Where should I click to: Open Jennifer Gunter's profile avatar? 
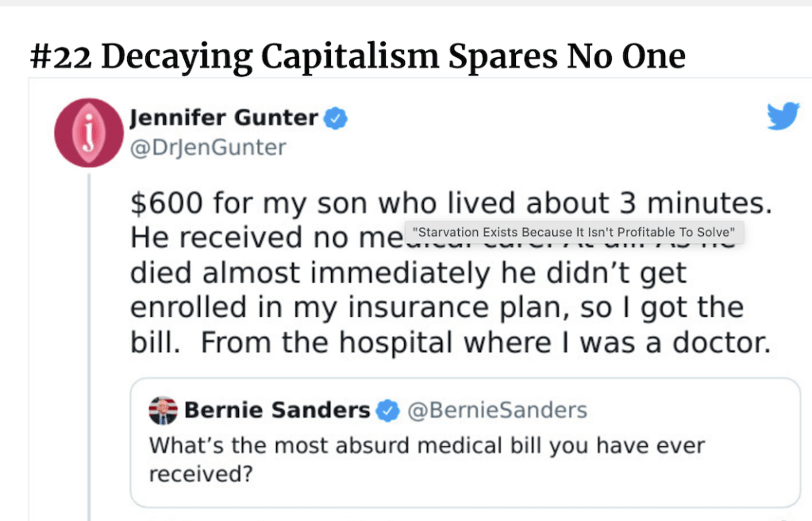[89, 132]
